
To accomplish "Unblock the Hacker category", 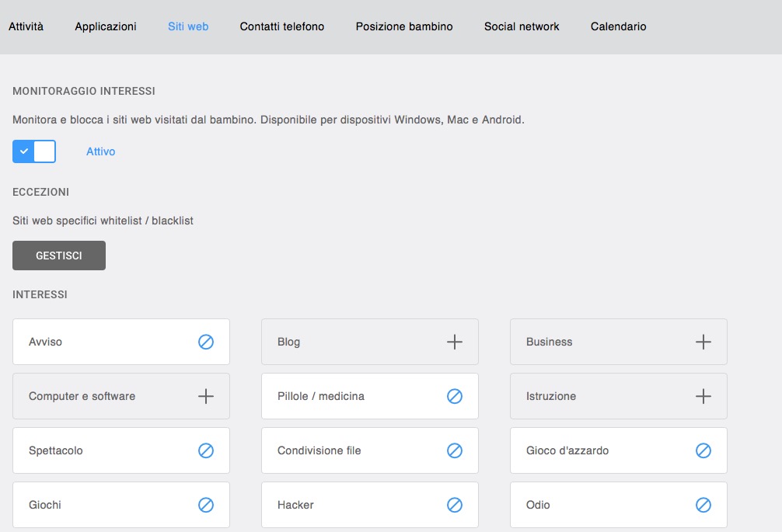I will coord(455,505).
